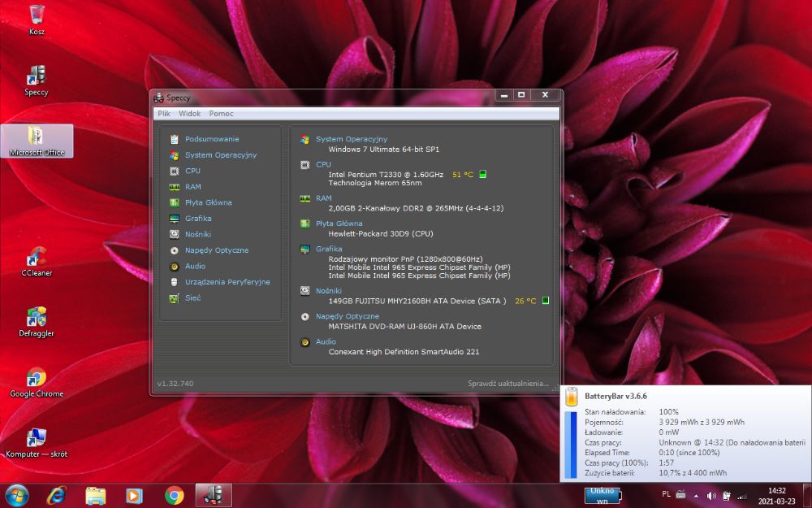Open the Grafika heading in summary panel
This screenshot has width=812, height=508.
[329, 249]
